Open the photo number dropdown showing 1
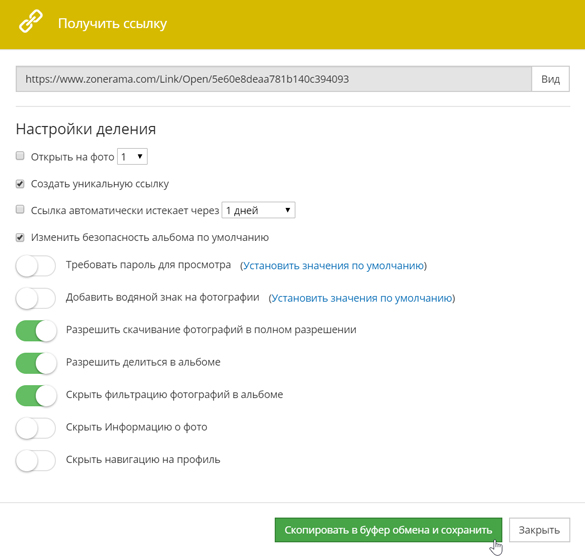 tap(132, 157)
